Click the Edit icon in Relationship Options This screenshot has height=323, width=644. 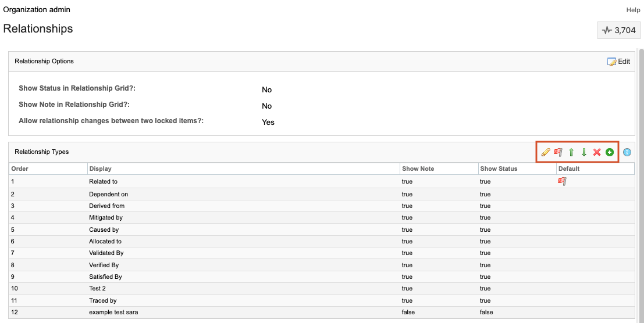pyautogui.click(x=611, y=62)
